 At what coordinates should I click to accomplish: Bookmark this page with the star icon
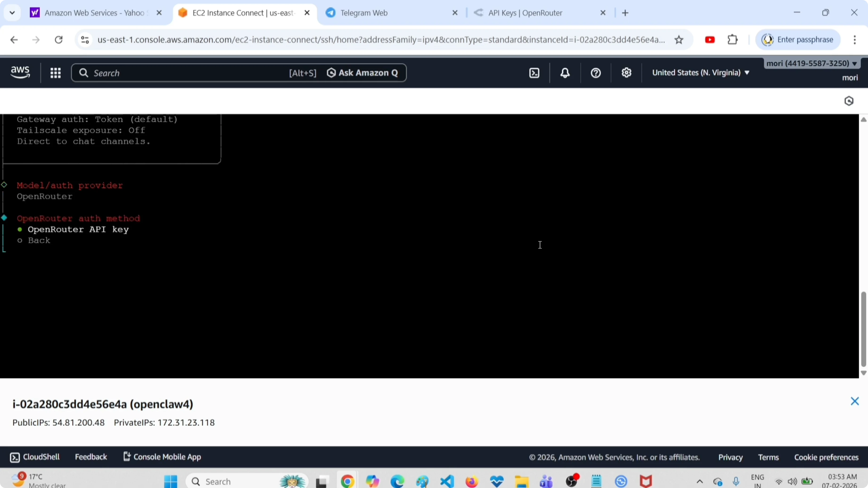(679, 40)
